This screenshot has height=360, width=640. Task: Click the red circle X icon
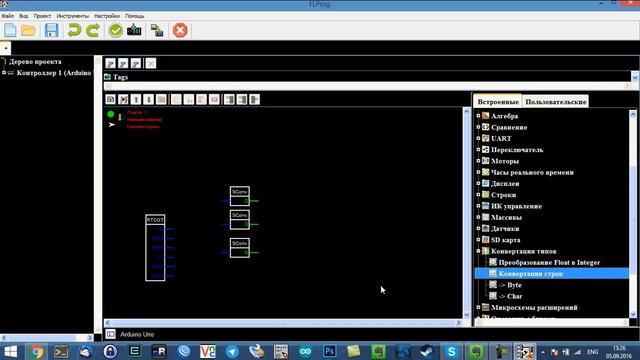pos(180,31)
